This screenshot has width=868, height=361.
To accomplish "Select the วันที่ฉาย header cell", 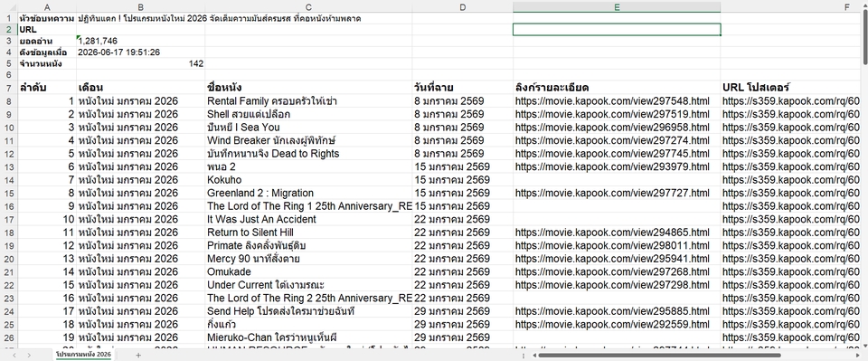I will 462,88.
